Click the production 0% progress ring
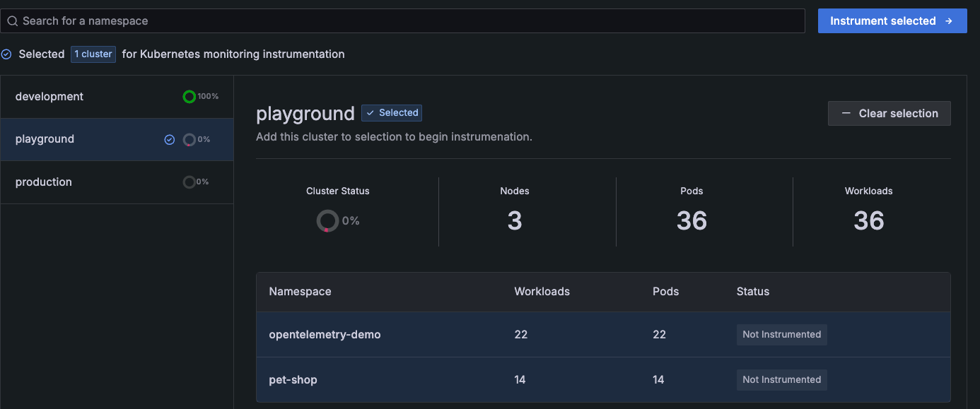This screenshot has width=980, height=409. (x=189, y=182)
